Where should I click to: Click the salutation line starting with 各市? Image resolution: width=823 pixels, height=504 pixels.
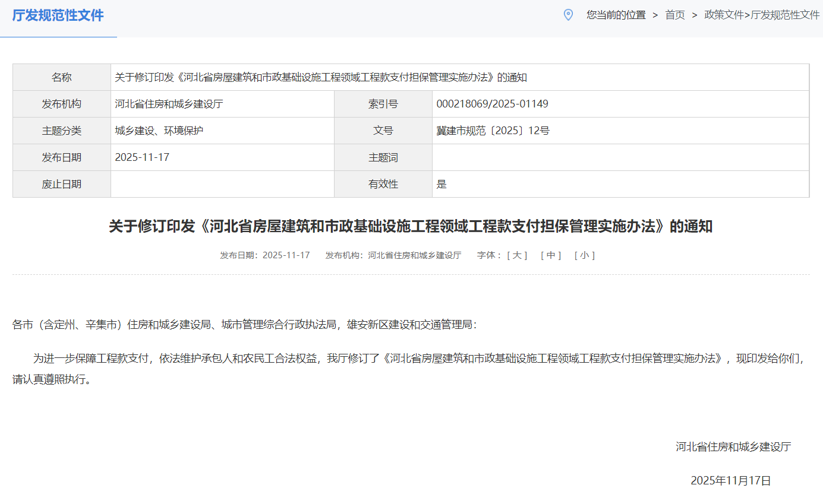point(244,325)
